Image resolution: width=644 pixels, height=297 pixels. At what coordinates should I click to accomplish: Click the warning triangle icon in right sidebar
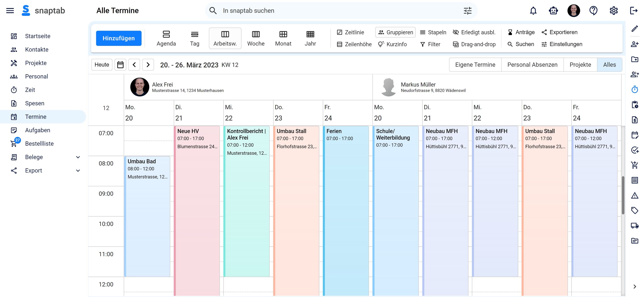[x=635, y=195]
